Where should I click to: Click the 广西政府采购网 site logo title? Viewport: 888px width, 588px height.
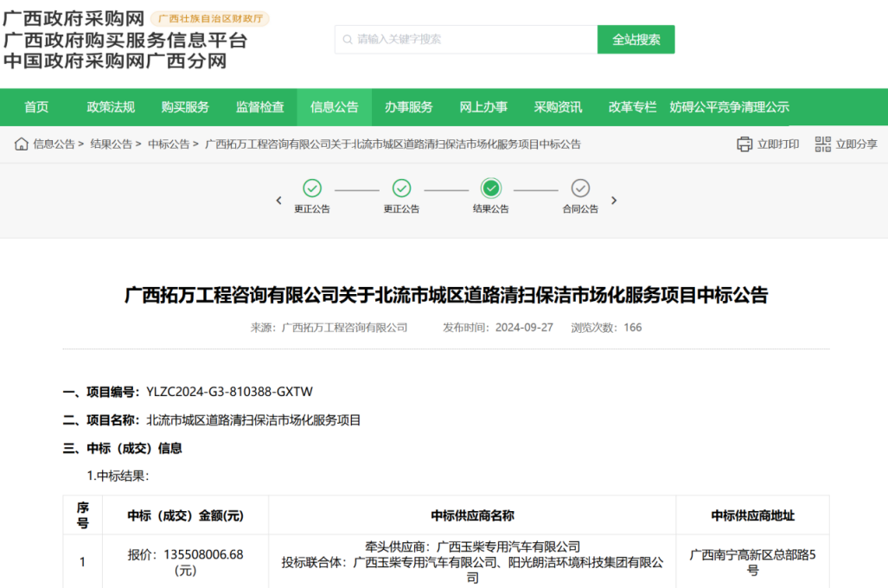[x=73, y=19]
